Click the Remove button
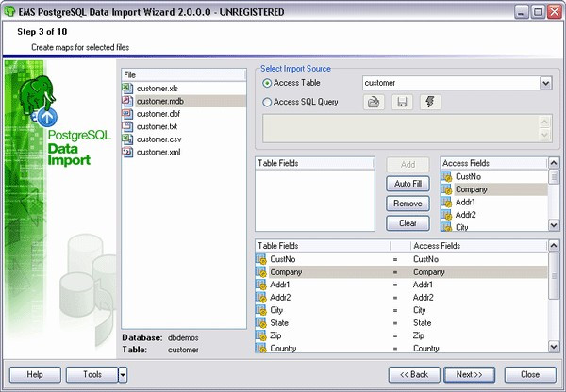 tap(408, 204)
